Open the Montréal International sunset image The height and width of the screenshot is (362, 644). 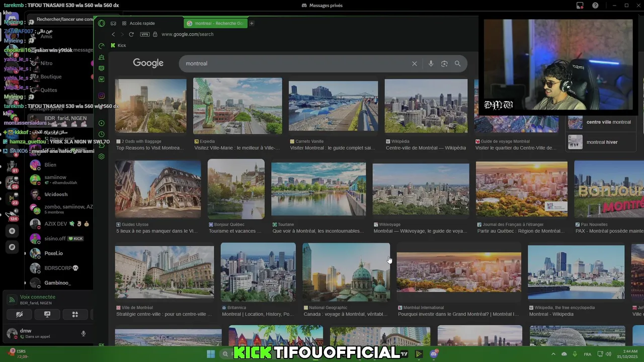click(x=459, y=272)
